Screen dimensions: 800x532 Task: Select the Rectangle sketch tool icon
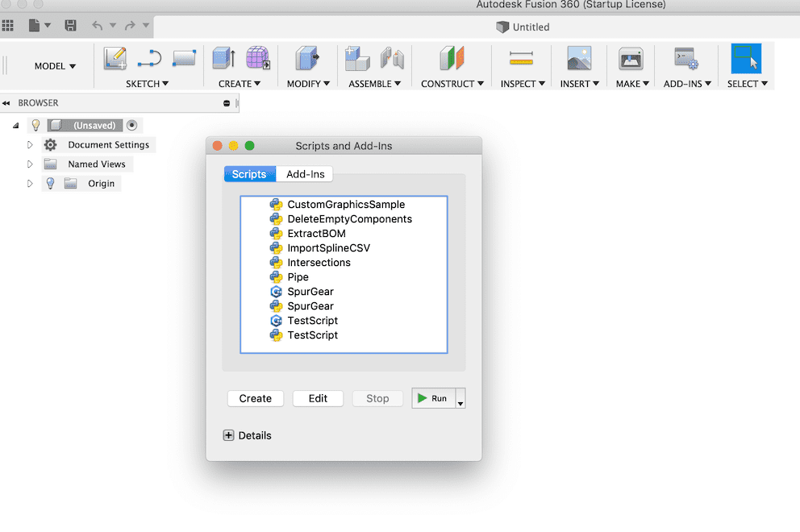(x=184, y=58)
